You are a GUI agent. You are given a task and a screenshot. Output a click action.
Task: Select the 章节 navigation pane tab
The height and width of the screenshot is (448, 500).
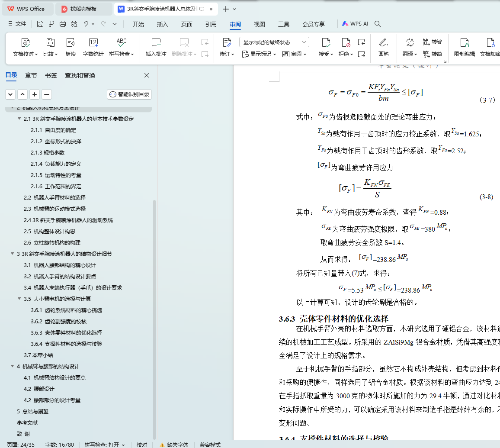click(31, 75)
